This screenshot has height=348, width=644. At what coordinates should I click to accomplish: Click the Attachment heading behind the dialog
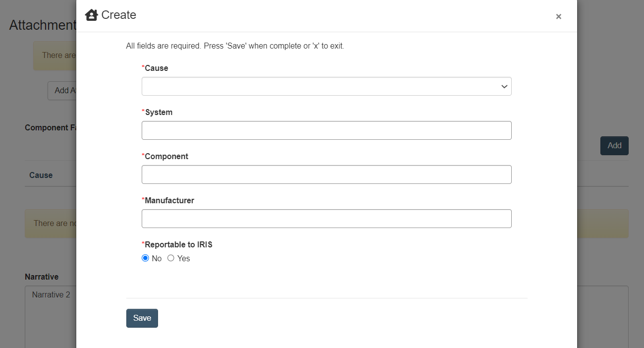(43, 25)
